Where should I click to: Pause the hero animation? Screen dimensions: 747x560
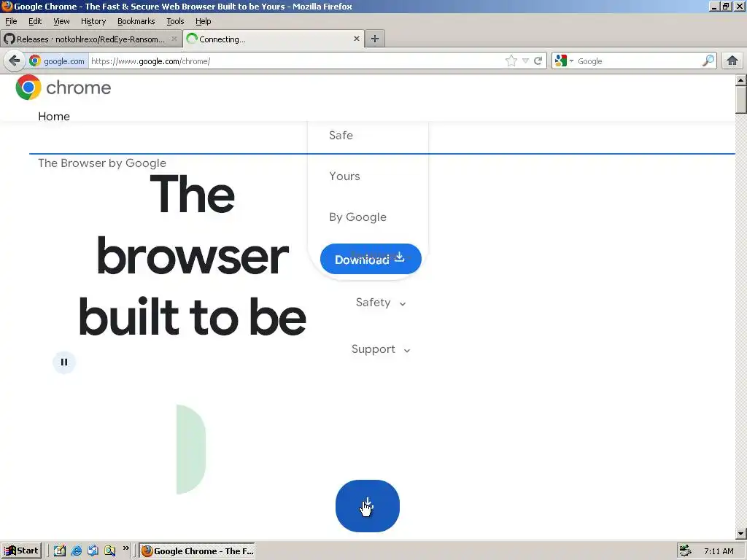coord(64,362)
